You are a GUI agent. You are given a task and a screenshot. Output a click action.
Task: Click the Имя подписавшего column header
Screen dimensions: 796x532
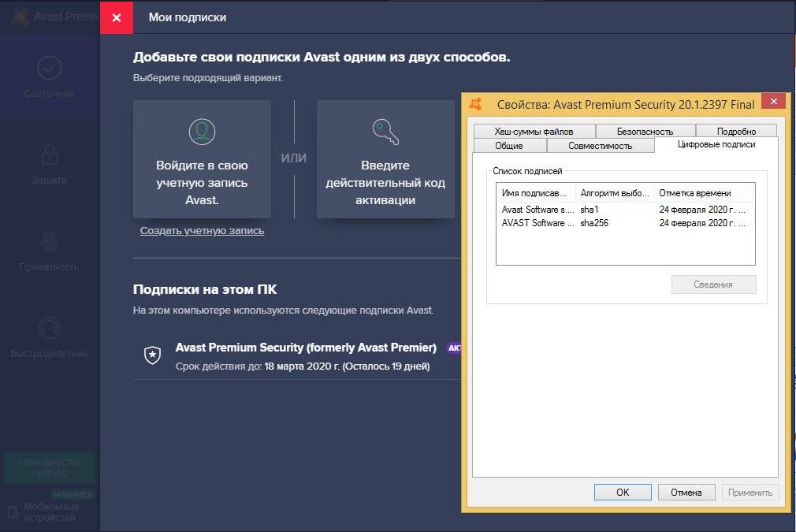pyautogui.click(x=536, y=193)
